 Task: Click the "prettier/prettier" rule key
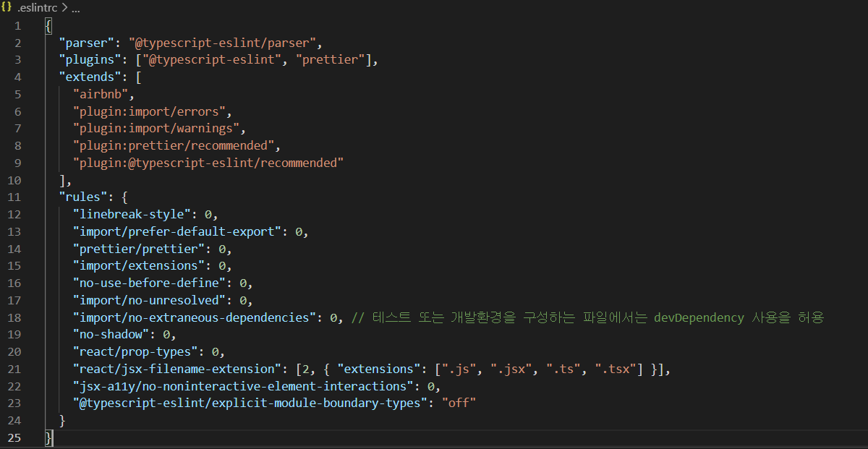(x=140, y=249)
